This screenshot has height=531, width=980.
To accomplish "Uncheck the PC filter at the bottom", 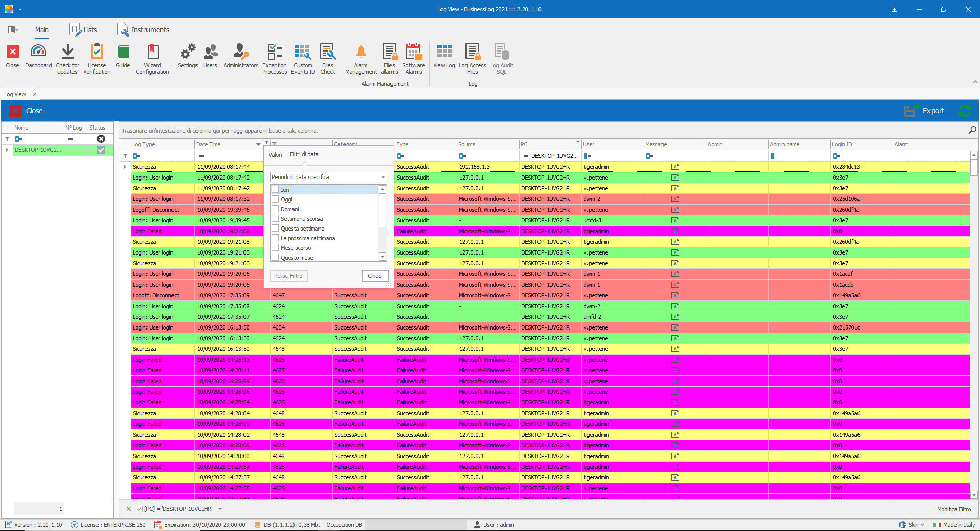I will 139,509.
